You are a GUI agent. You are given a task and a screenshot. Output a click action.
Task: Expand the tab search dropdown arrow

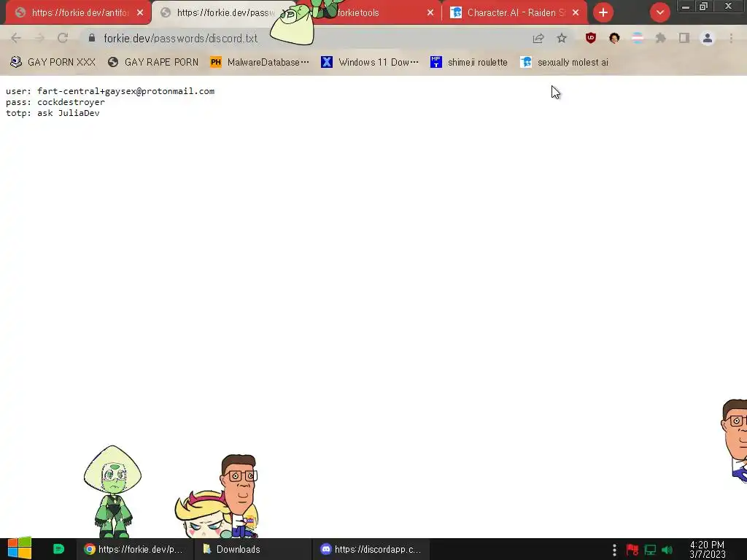click(x=659, y=13)
